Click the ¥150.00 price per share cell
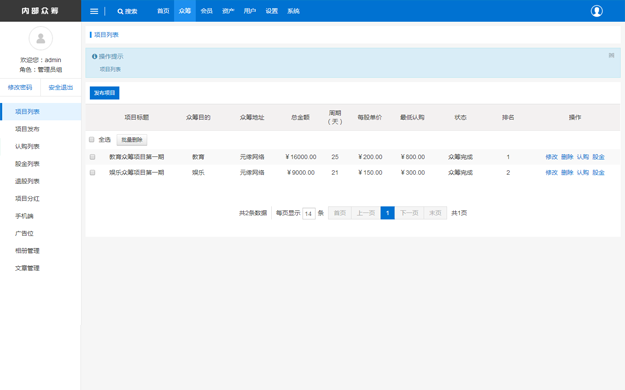625x390 pixels. [370, 173]
